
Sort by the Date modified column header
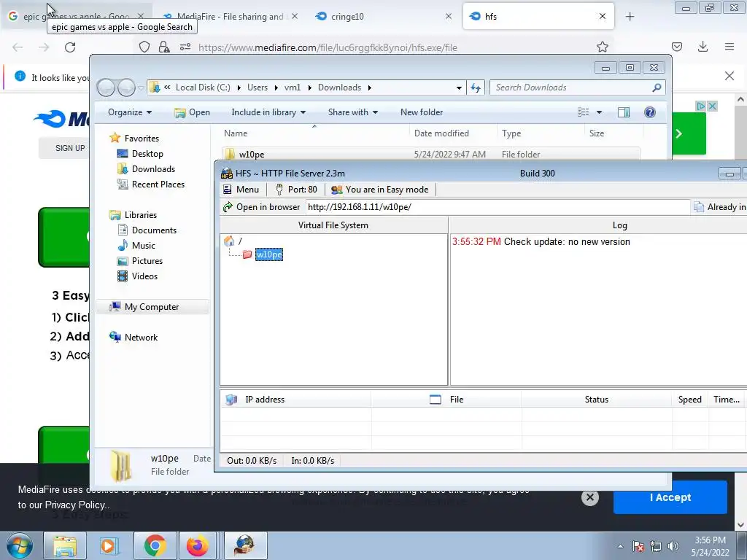click(452, 134)
